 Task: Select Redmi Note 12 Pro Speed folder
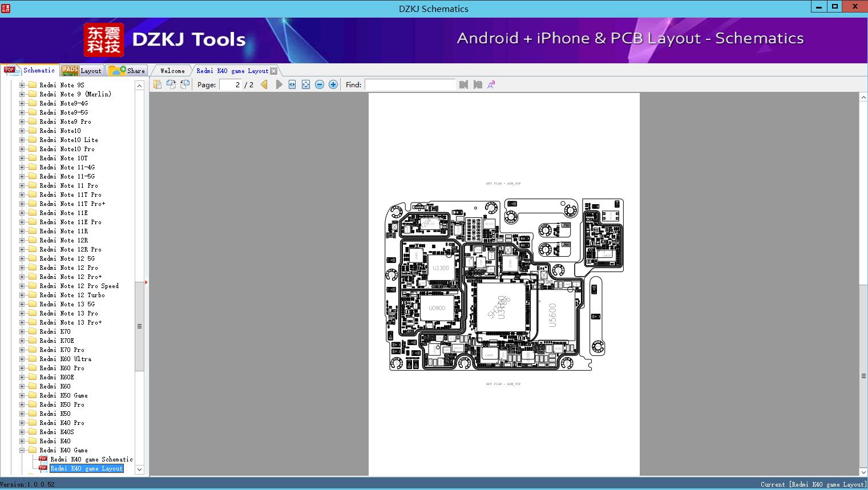click(79, 286)
